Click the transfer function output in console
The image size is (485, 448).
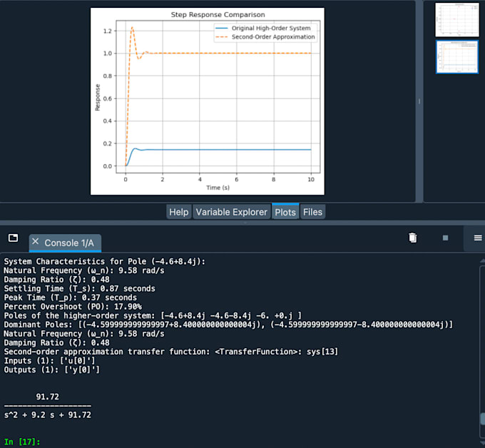point(47,405)
